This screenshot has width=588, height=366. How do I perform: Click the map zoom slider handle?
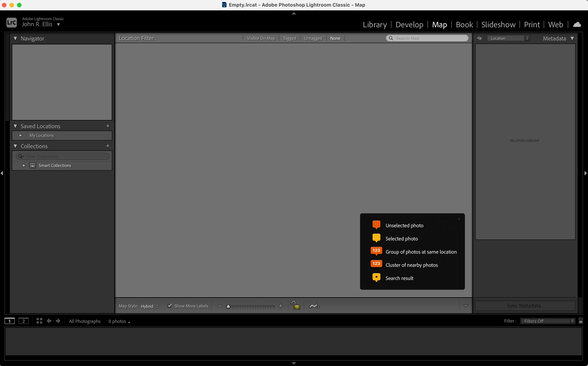tap(228, 306)
